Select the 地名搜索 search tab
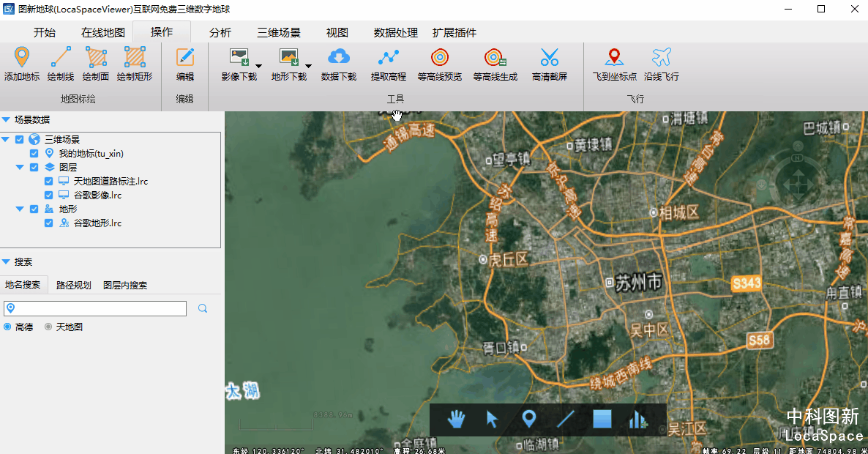 tap(23, 285)
